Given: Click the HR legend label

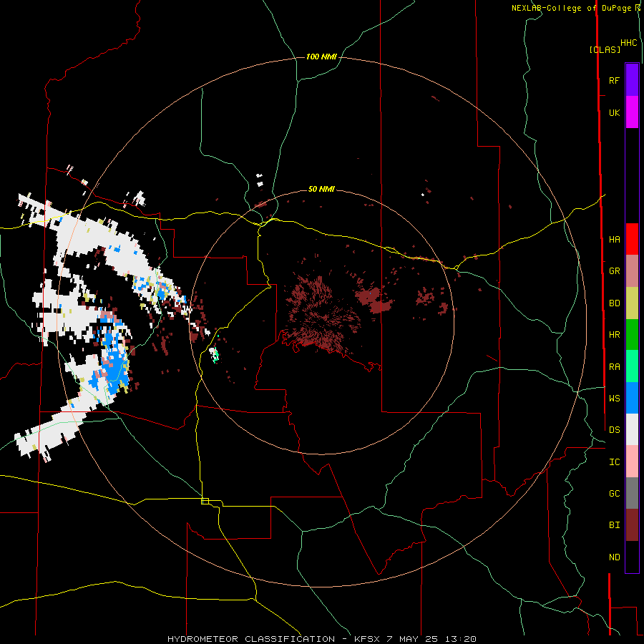Looking at the screenshot, I should (x=614, y=335).
